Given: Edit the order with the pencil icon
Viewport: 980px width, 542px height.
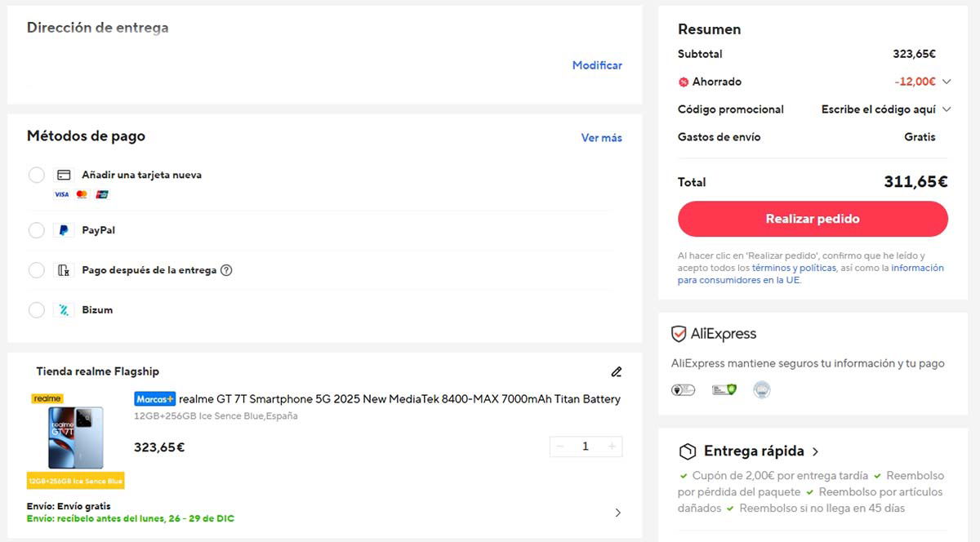Looking at the screenshot, I should [617, 371].
